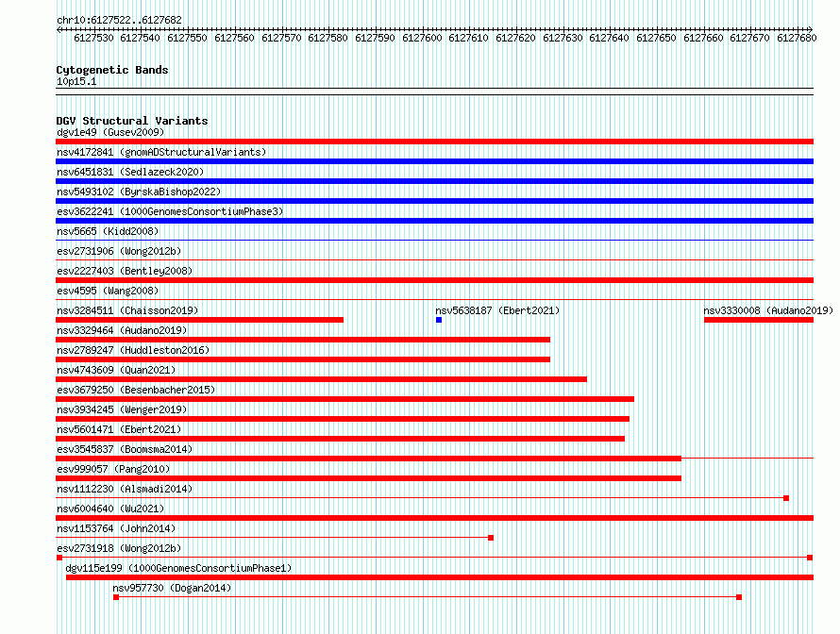Image resolution: width=840 pixels, height=634 pixels.
Task: Click ruler position 6127570
Action: point(281,38)
